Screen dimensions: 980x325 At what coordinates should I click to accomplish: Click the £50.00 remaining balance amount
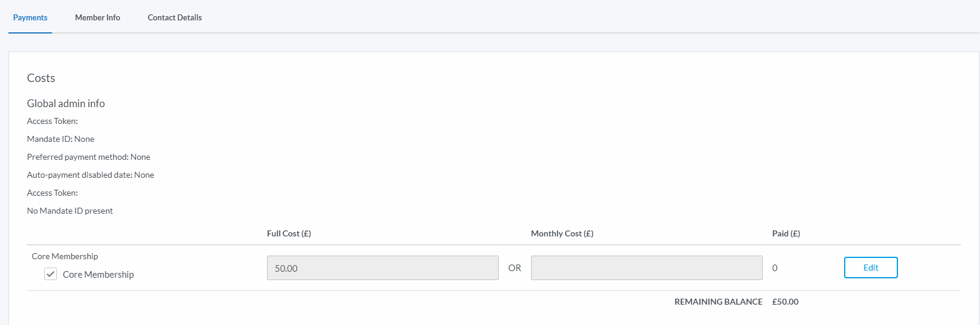tap(785, 302)
